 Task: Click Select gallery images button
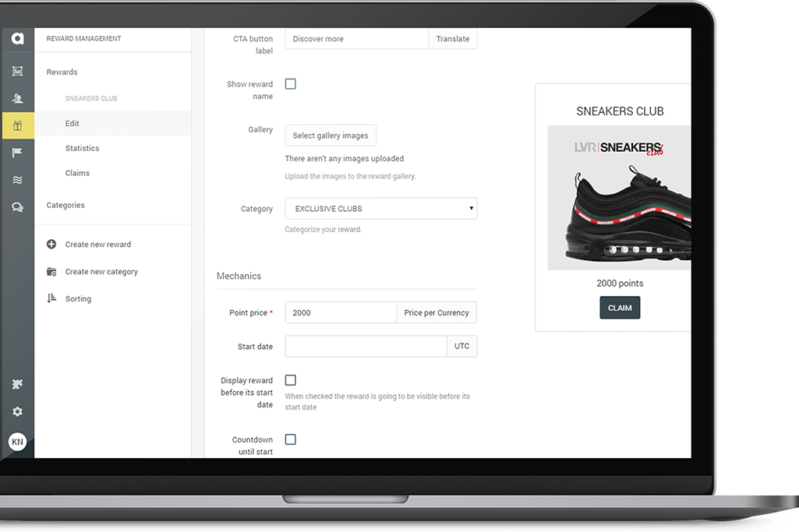[331, 136]
